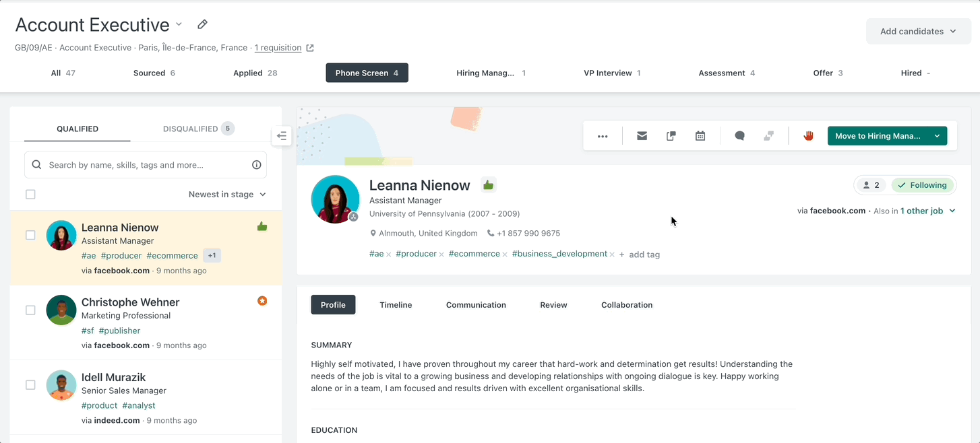Click the #sf tag on Christophe Wehner

click(x=88, y=331)
